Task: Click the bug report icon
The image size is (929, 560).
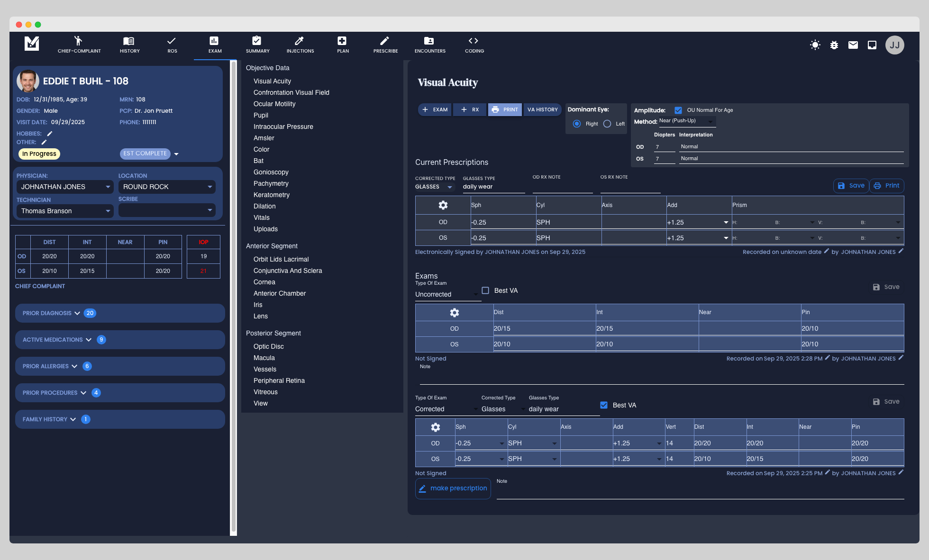Action: click(834, 45)
